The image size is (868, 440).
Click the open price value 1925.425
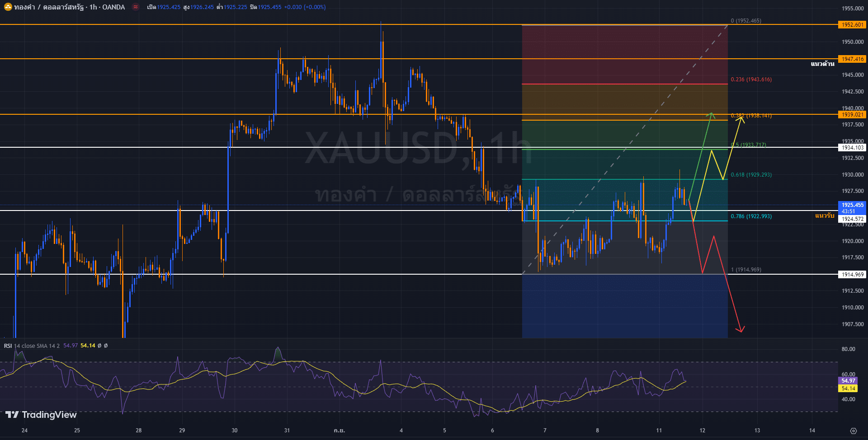pos(169,7)
